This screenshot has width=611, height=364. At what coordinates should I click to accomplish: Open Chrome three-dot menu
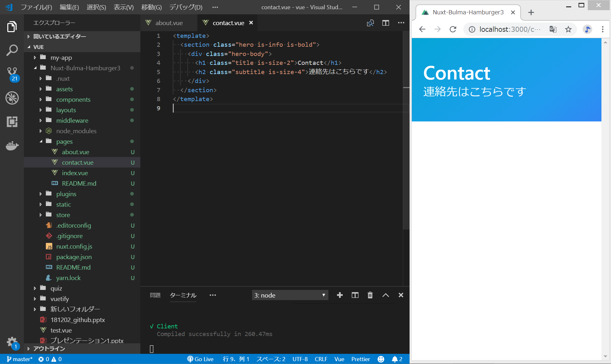(x=602, y=30)
